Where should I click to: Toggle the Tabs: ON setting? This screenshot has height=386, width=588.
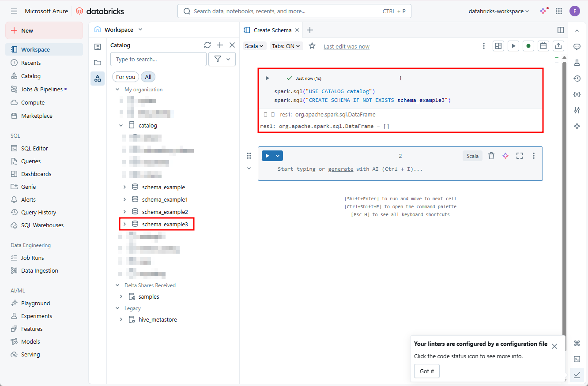(286, 46)
